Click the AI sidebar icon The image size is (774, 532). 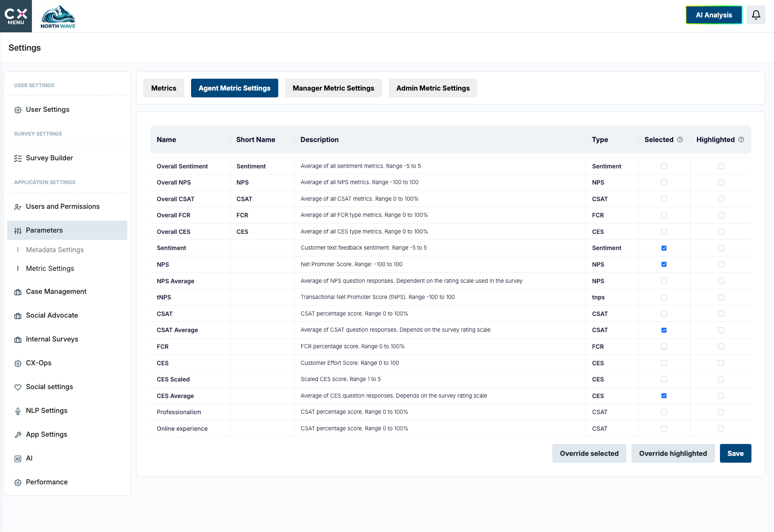(18, 459)
